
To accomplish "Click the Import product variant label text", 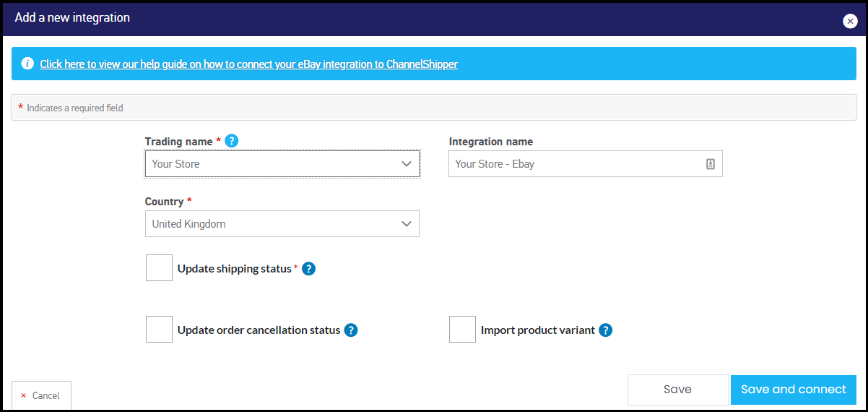I will (538, 330).
